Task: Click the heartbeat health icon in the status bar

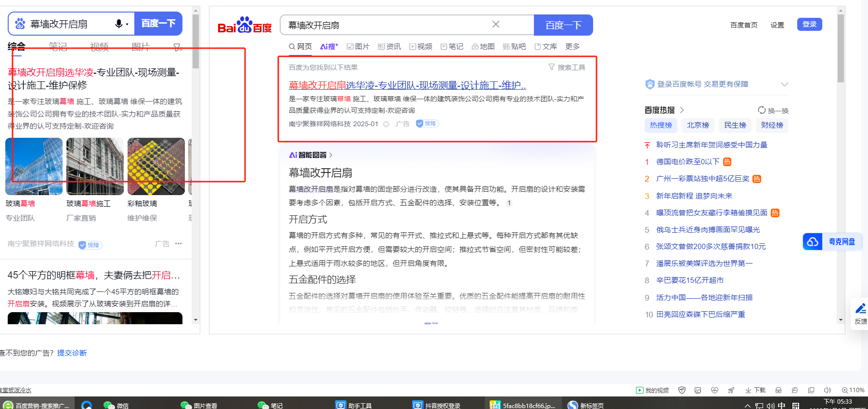Action: (x=714, y=390)
